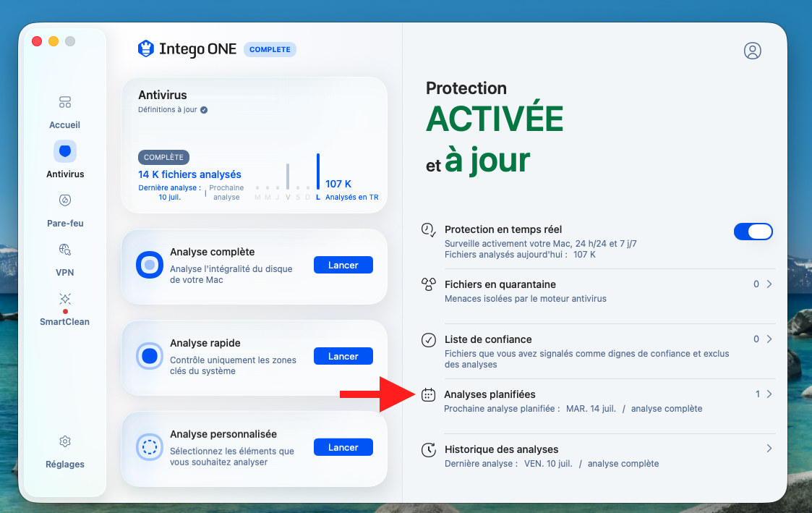812x513 pixels.
Task: Switch to SmartClean sidebar label
Action: point(65,322)
